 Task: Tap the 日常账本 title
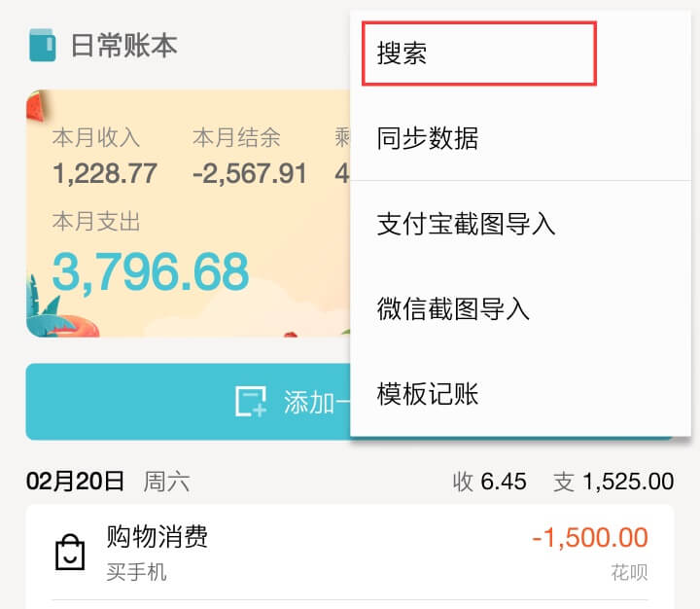coord(124,45)
